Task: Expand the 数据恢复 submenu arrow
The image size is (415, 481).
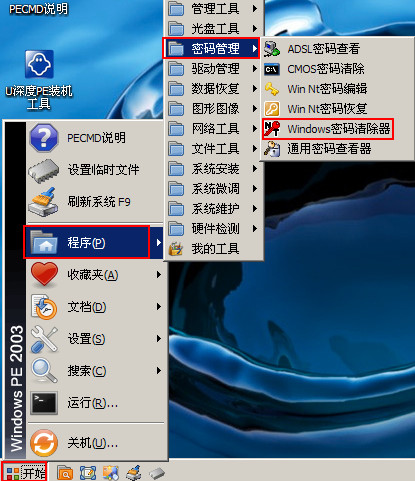Action: (x=255, y=89)
